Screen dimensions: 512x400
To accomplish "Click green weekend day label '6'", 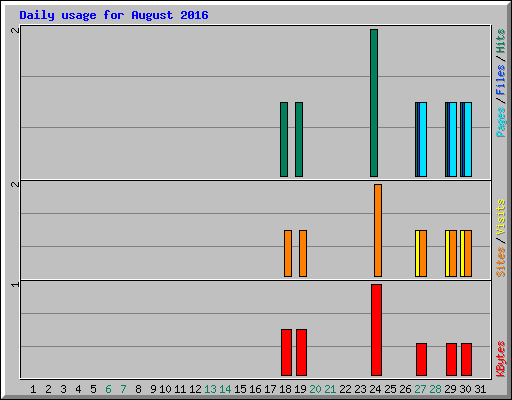I will pyautogui.click(x=108, y=389).
